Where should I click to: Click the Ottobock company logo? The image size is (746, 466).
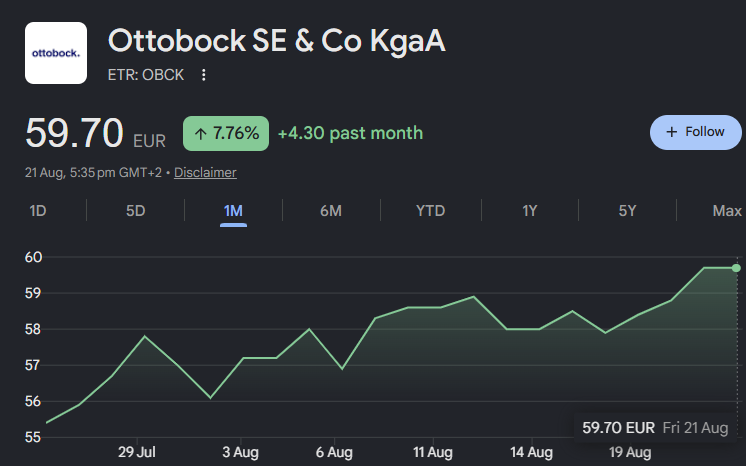click(x=56, y=53)
